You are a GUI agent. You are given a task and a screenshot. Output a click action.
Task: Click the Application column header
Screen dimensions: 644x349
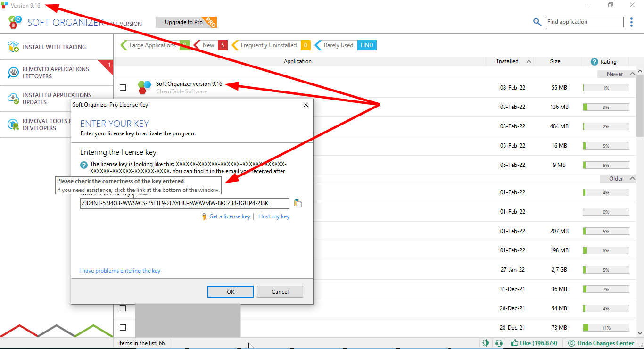coord(297,61)
